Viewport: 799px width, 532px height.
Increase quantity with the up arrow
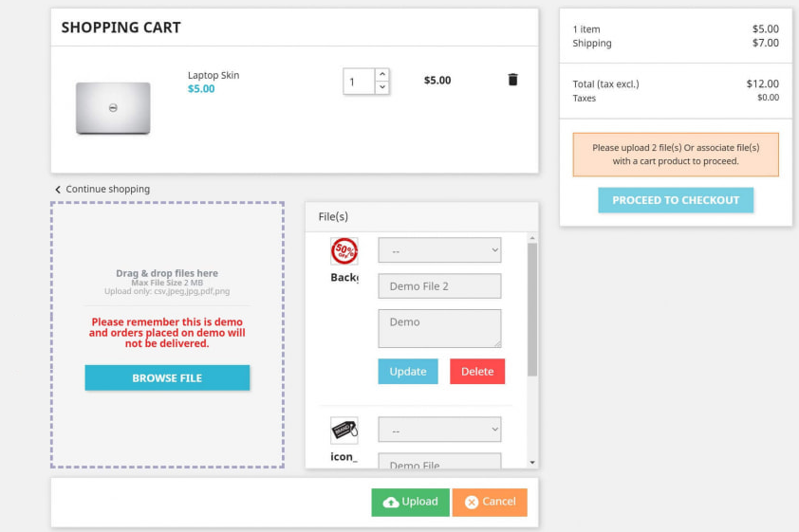(x=381, y=74)
